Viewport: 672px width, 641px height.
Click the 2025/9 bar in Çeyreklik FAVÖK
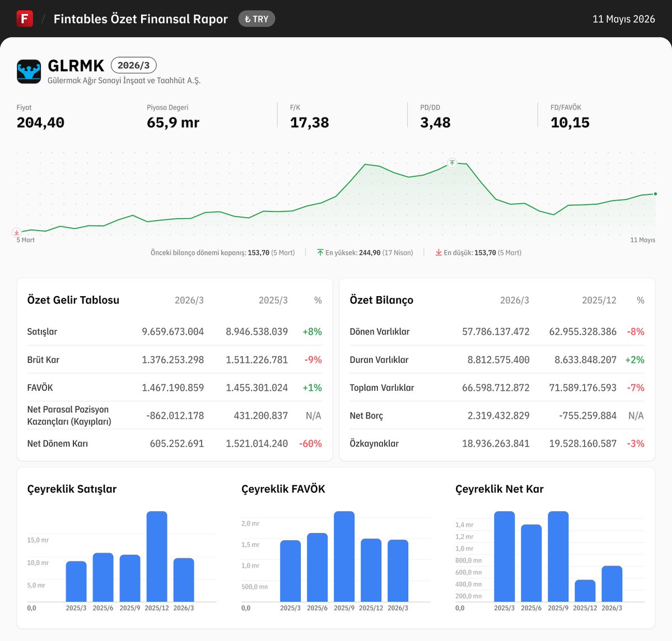click(344, 556)
